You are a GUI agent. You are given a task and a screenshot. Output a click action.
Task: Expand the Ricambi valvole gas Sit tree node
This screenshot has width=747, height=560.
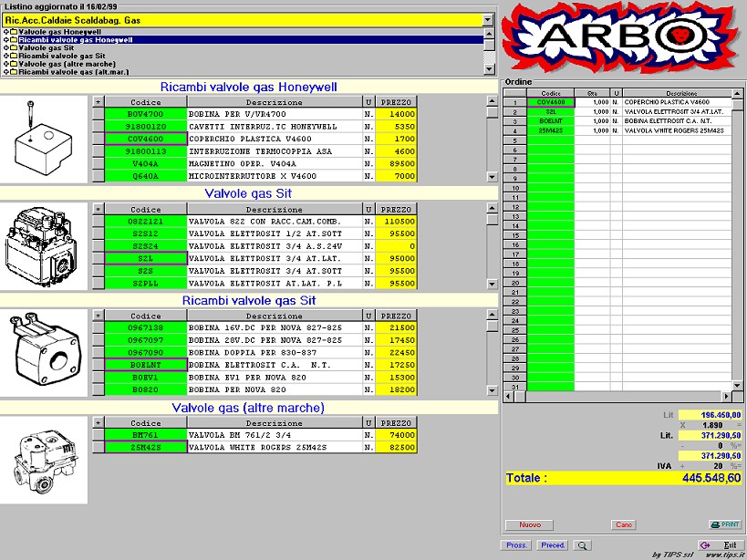(6, 56)
